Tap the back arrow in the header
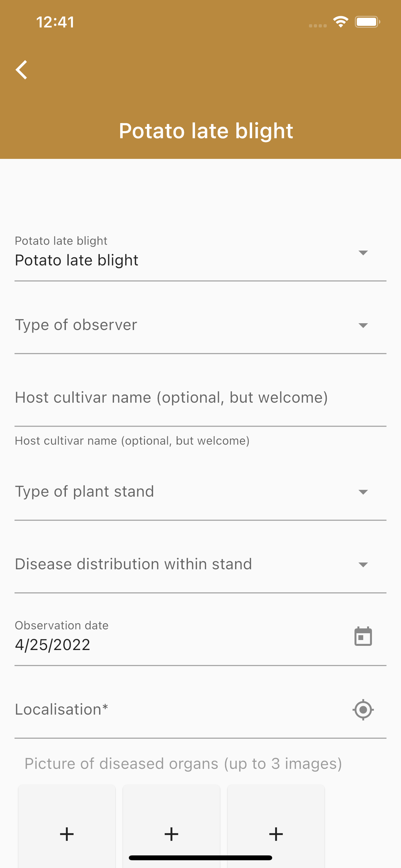Screen dimensions: 401x868 (x=22, y=70)
